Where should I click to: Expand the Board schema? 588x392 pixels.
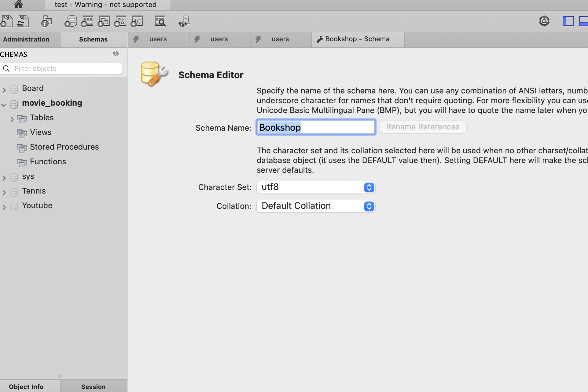(x=4, y=90)
